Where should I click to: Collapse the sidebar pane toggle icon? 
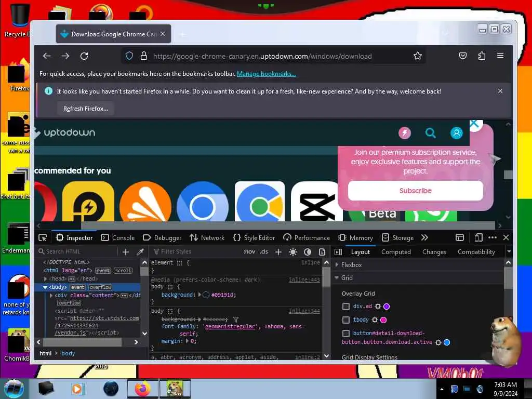tap(338, 252)
